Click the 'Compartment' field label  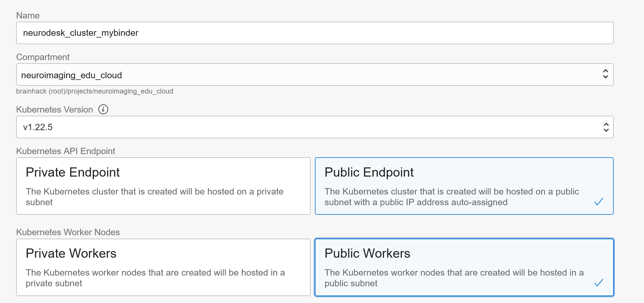tap(43, 57)
